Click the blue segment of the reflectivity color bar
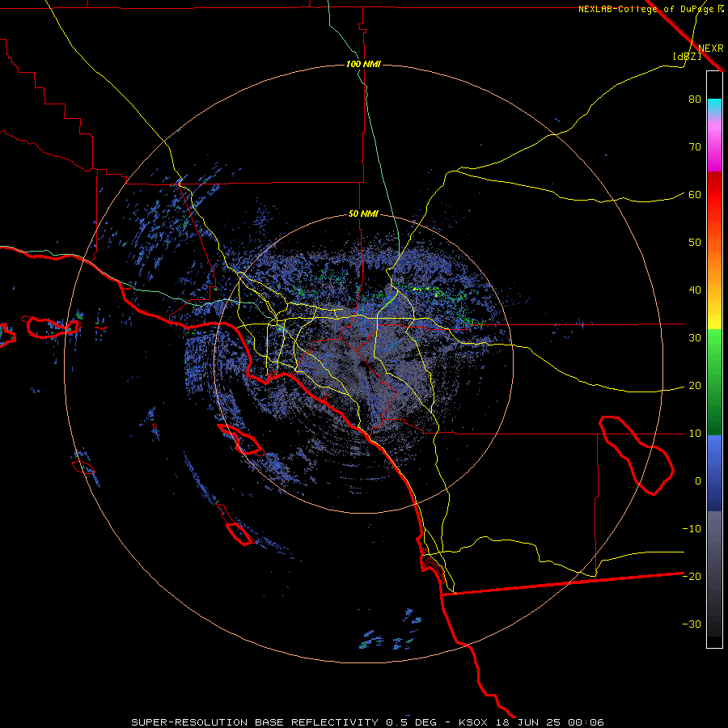This screenshot has width=728, height=728. click(714, 473)
